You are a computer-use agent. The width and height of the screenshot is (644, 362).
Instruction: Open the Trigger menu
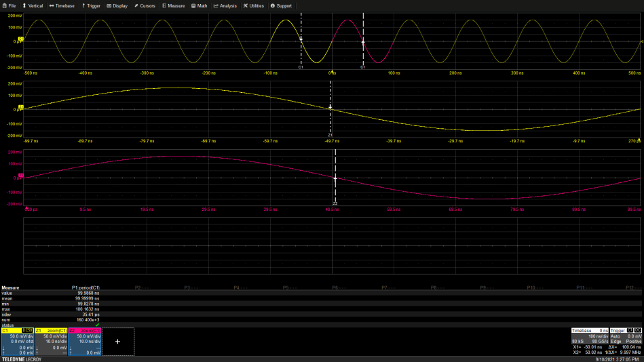pyautogui.click(x=91, y=5)
